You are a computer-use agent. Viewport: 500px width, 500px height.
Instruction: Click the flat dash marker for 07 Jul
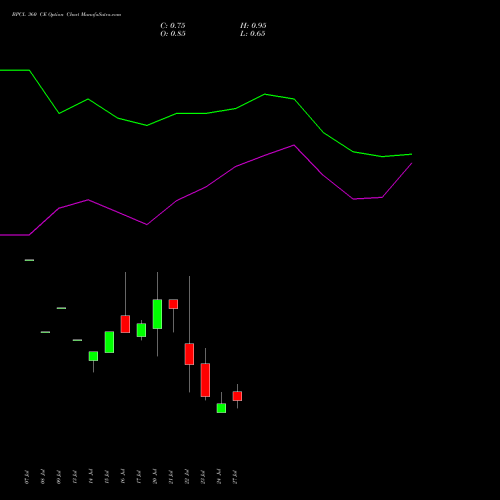[29, 260]
